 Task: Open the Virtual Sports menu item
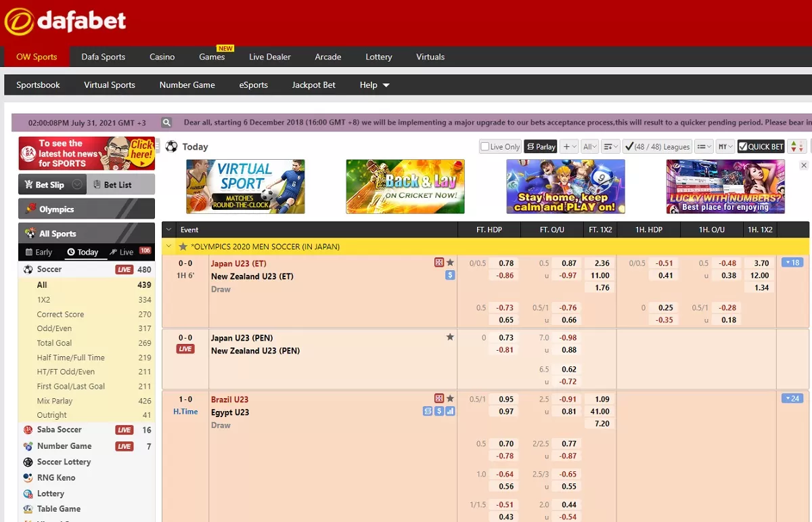point(110,85)
